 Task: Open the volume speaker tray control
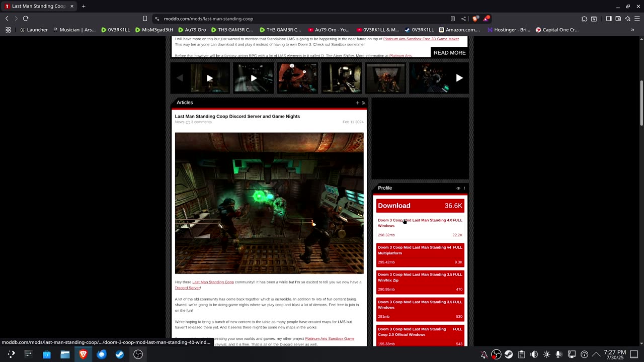[x=534, y=354]
